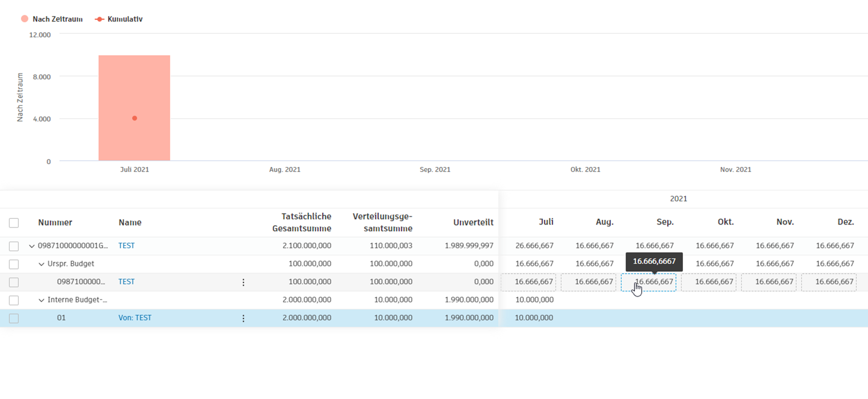The image size is (868, 399).
Task: Edit the Aug. cell of the 0987100000... row
Action: click(x=589, y=282)
